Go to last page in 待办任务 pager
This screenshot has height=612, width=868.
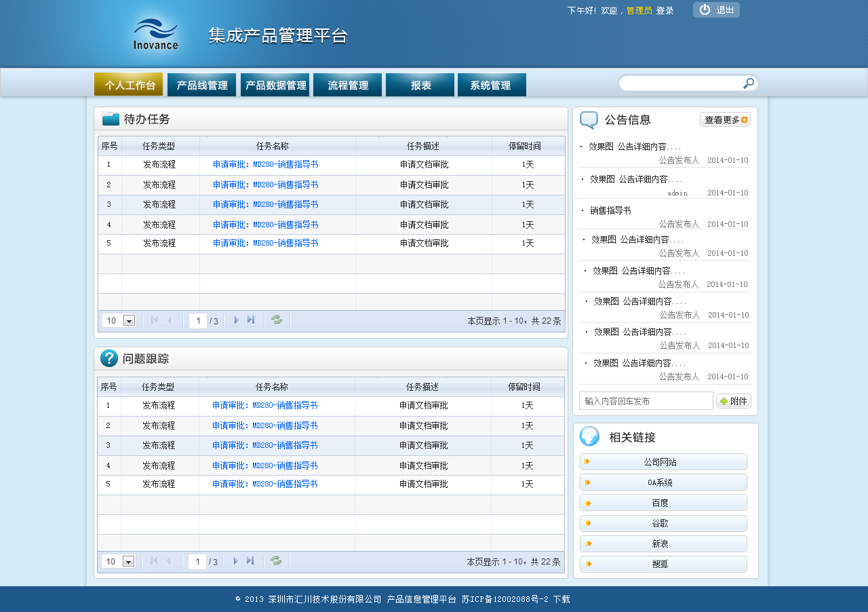click(x=251, y=320)
